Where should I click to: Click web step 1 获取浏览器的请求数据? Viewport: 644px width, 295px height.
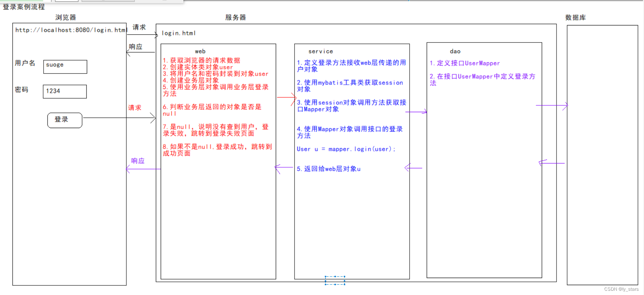(201, 60)
